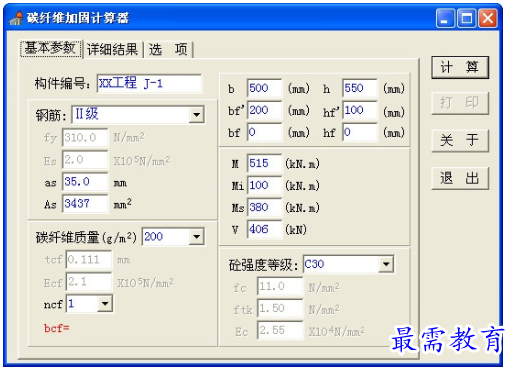The image size is (513, 371).
Task: Click the b width field 500
Action: coord(264,89)
